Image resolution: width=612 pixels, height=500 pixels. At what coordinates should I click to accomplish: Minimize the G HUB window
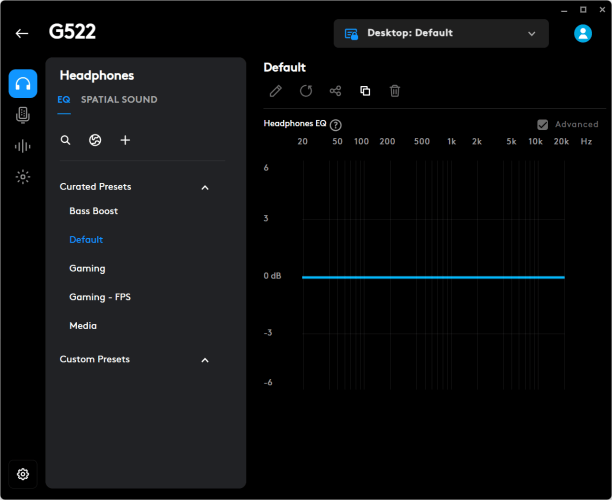click(564, 10)
